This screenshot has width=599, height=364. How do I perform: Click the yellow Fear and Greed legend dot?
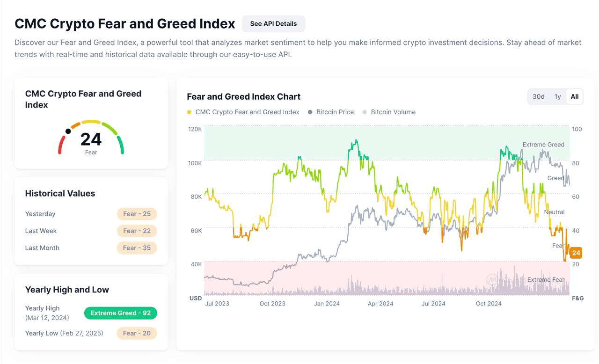click(x=189, y=112)
